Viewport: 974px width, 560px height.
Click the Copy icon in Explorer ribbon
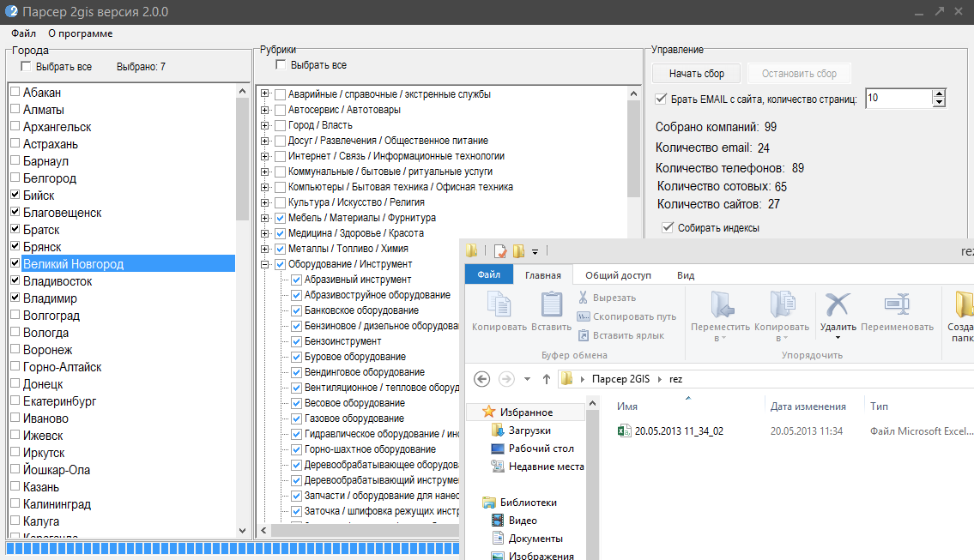coord(499,304)
